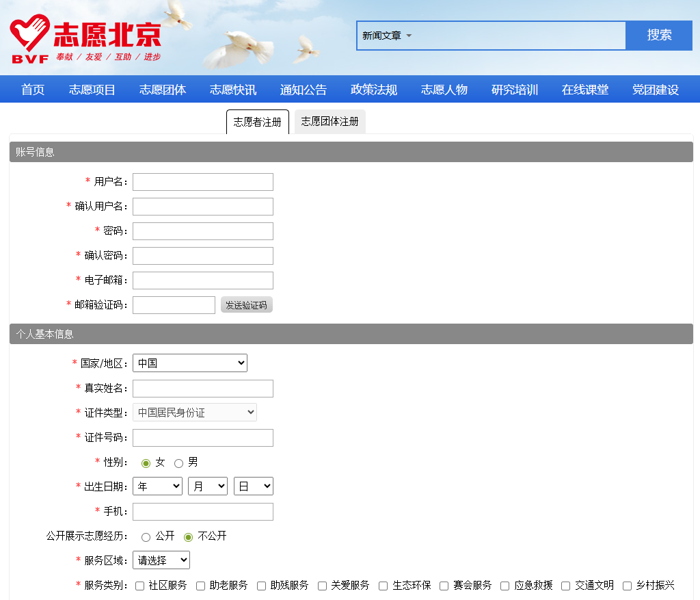The width and height of the screenshot is (700, 600).
Task: Expand the 服务区域 请选择 dropdown
Action: click(x=161, y=560)
